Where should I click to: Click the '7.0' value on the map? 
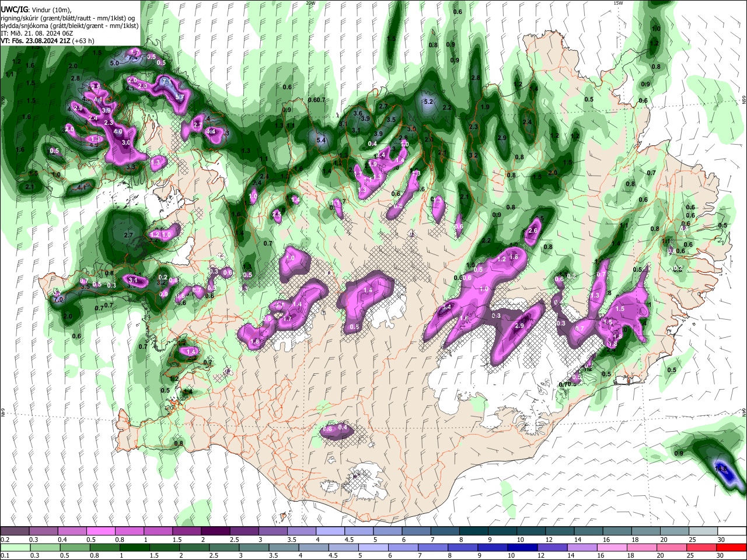point(58,299)
